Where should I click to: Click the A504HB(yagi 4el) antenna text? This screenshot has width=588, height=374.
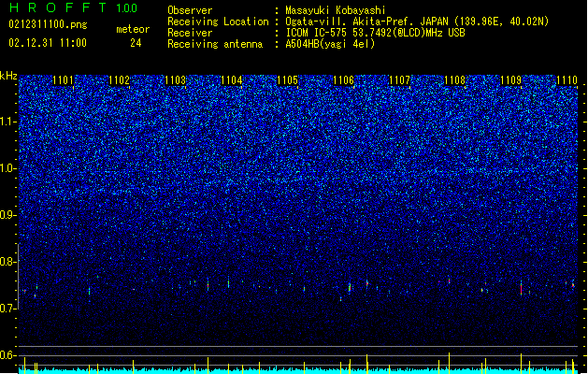pyautogui.click(x=330, y=44)
